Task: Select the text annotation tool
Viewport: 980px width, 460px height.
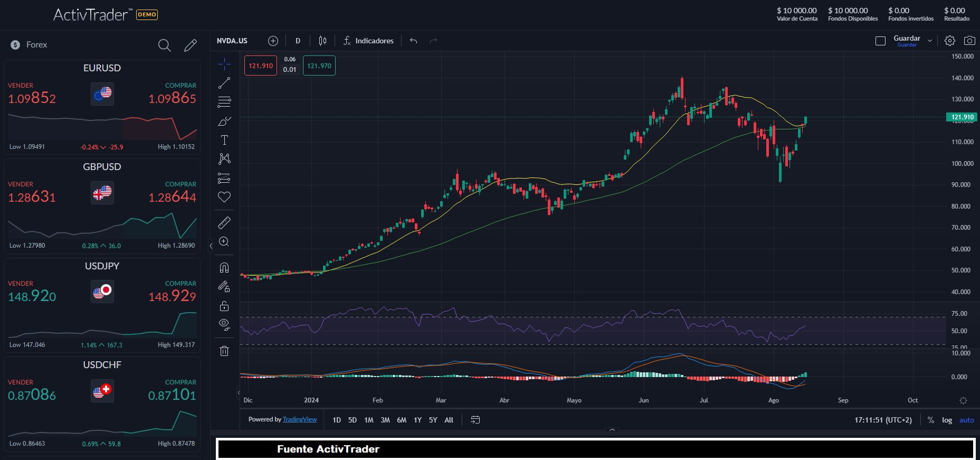Action: 224,140
